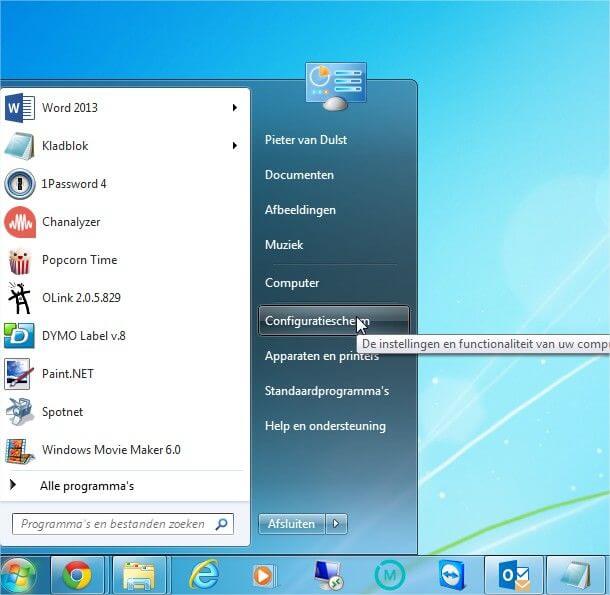The image size is (610, 595).
Task: Click the Chanalyzer text label
Action: coord(71,222)
